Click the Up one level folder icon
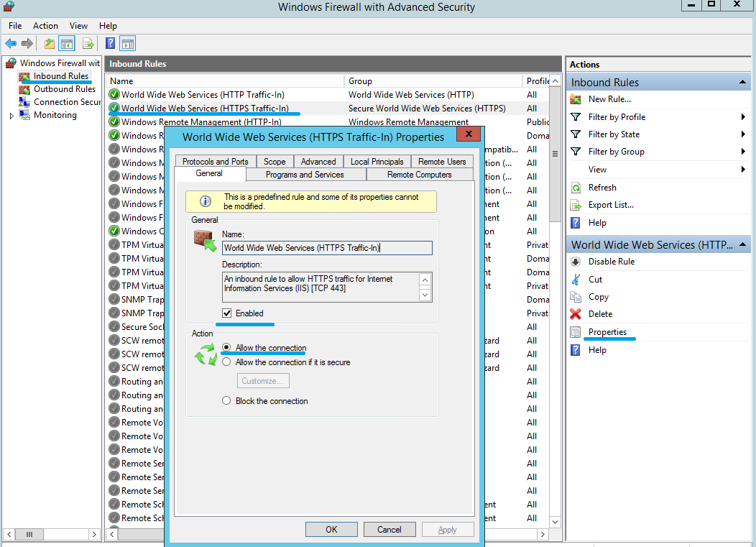The image size is (756, 547). point(49,44)
